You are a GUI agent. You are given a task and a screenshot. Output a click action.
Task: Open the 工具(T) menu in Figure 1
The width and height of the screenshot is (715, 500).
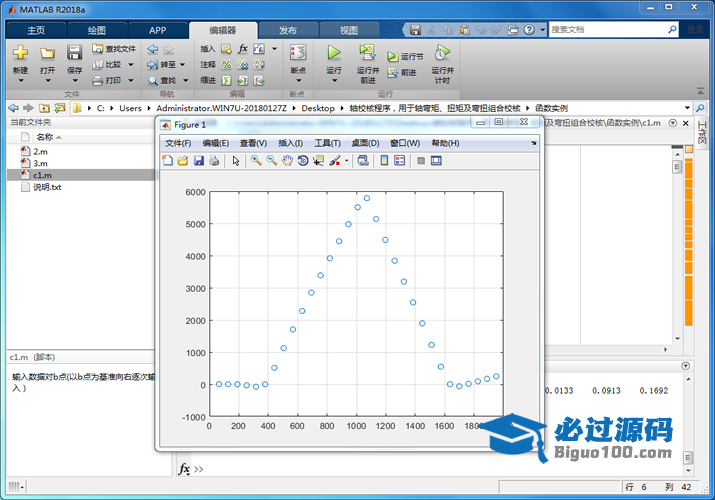tap(327, 143)
